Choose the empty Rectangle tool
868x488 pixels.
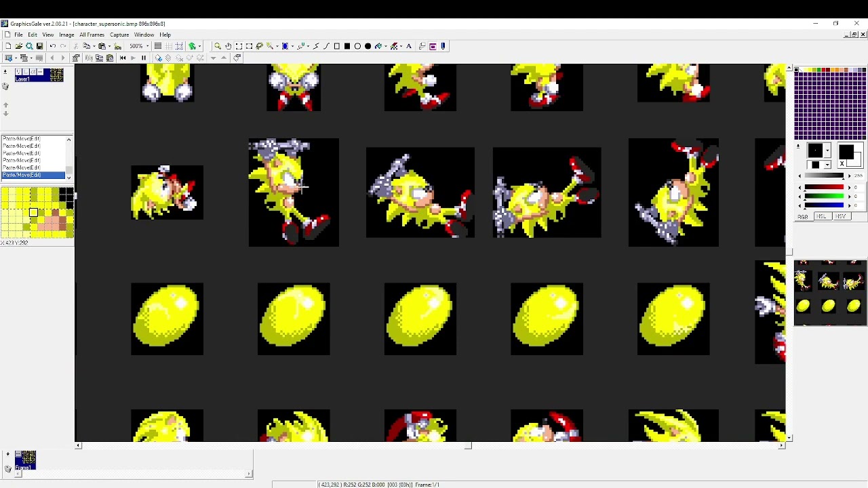337,46
